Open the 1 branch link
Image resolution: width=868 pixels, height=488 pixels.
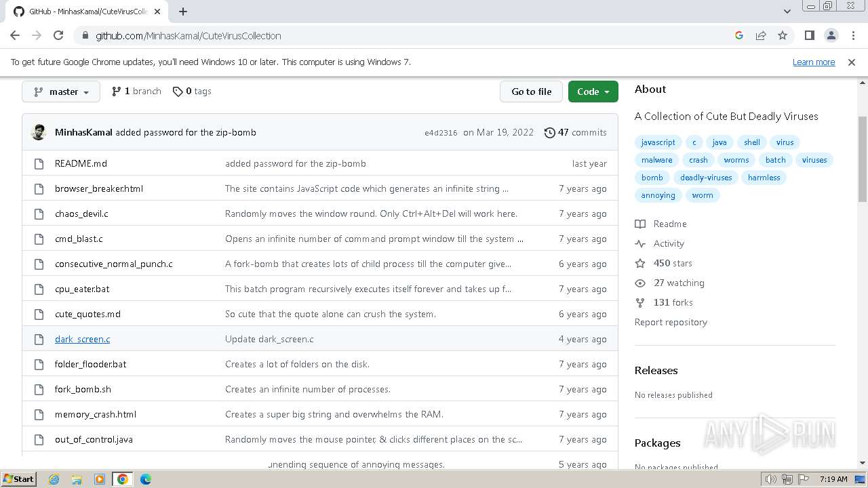click(x=136, y=91)
